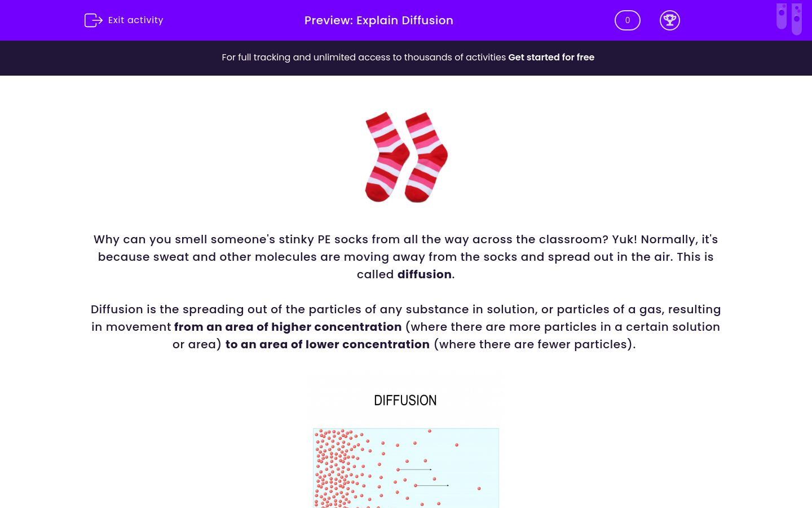812x508 pixels.
Task: Click the Get started for free link
Action: [551, 57]
